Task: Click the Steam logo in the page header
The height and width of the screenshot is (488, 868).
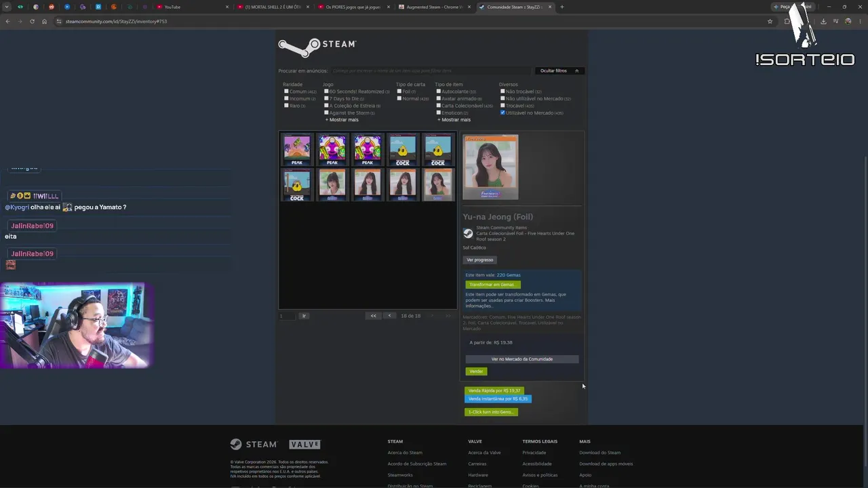Action: 317,46
